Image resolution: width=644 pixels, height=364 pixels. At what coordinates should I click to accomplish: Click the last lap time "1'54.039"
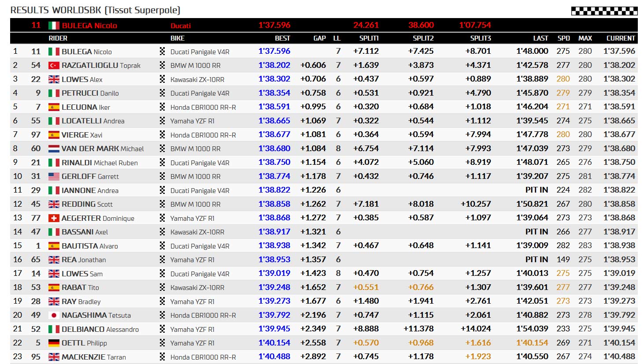532,329
